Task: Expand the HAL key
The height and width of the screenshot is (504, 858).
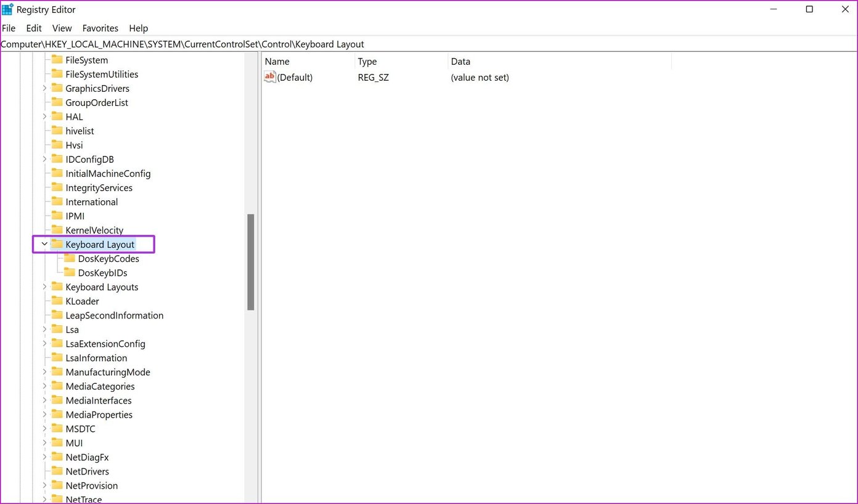Action: click(44, 116)
